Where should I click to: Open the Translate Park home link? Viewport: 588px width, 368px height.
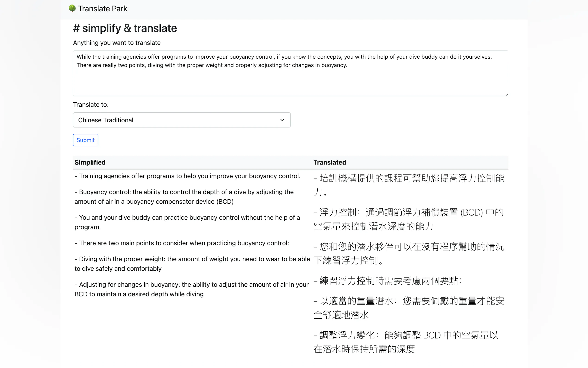[x=102, y=9]
